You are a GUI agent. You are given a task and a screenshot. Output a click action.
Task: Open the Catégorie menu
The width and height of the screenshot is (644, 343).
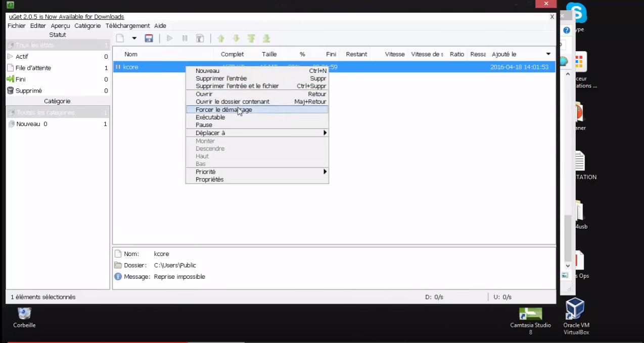click(87, 26)
